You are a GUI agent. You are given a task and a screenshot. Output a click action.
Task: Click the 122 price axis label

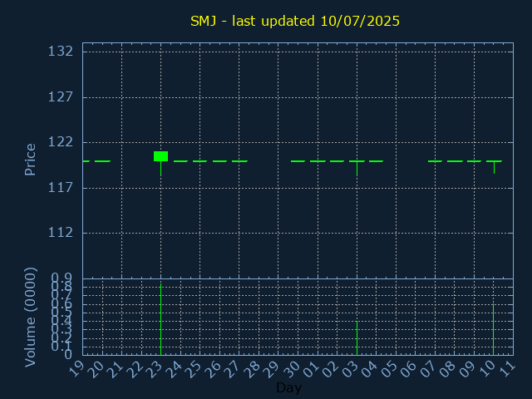click(x=61, y=142)
